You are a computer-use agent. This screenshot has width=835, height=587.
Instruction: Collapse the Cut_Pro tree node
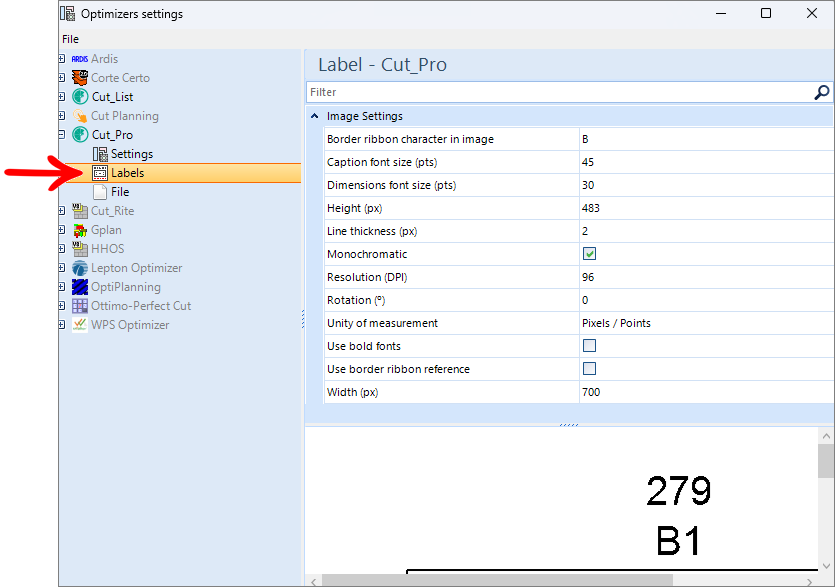coord(62,135)
